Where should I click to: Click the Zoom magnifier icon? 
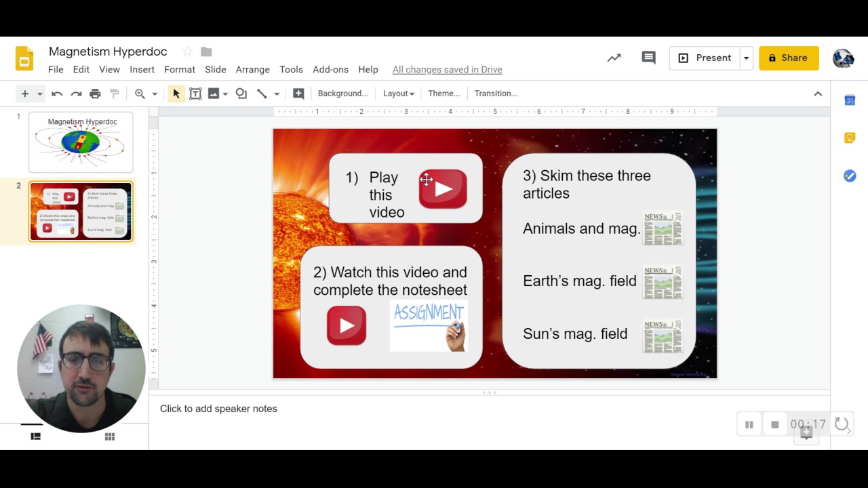click(x=140, y=94)
